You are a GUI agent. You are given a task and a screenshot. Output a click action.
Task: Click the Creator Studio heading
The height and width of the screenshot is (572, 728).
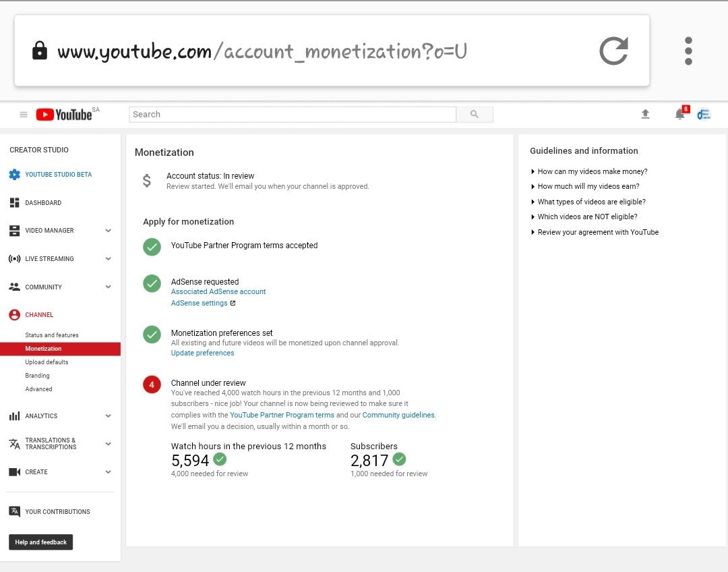pos(39,150)
